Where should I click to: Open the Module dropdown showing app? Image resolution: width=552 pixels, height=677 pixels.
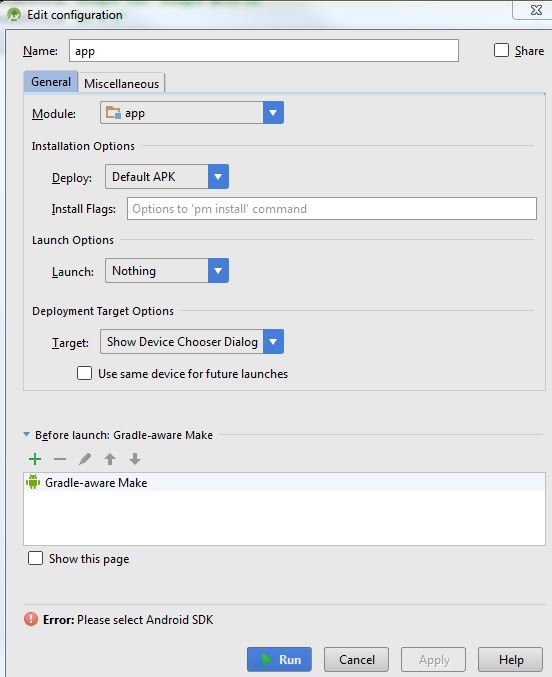192,113
